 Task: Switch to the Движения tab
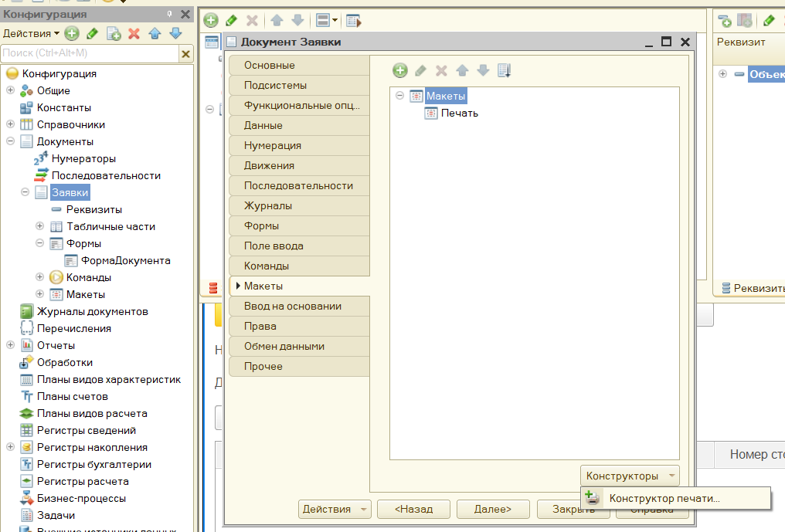click(x=269, y=166)
